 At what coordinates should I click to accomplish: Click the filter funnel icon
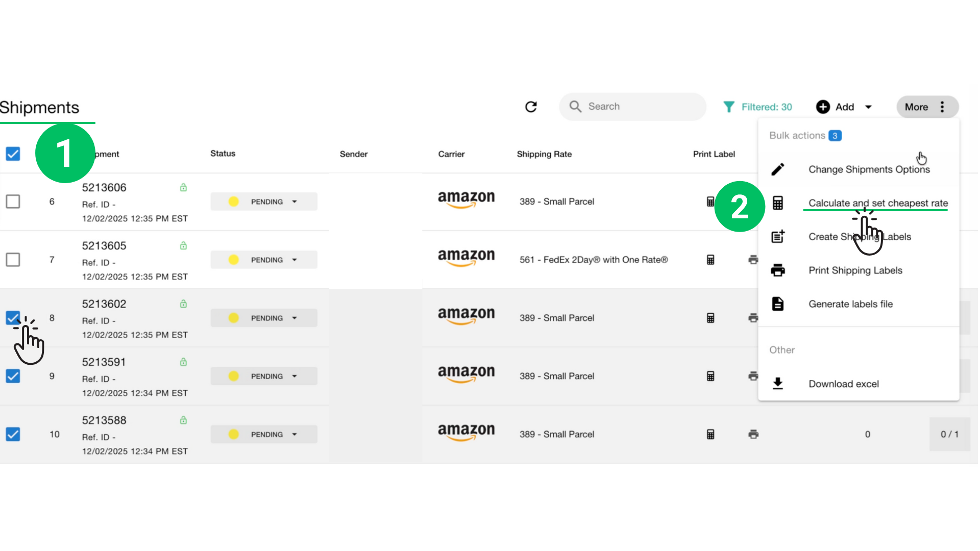pyautogui.click(x=729, y=107)
